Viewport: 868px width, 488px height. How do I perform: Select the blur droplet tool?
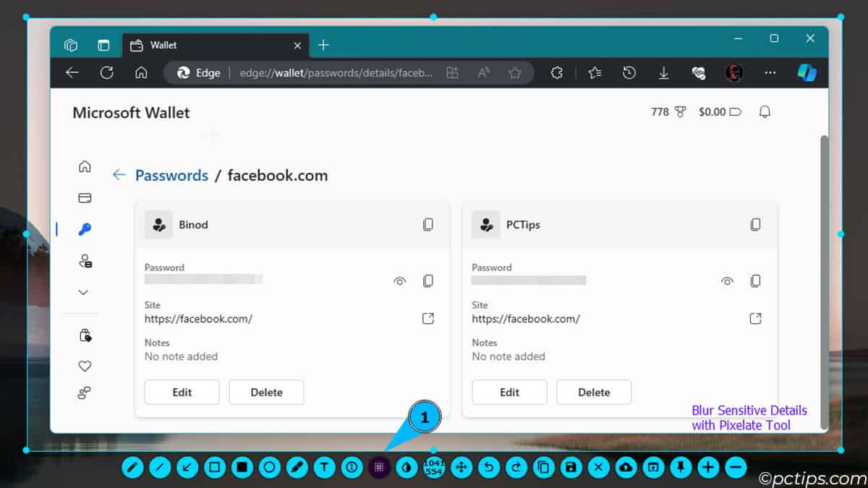coord(407,468)
